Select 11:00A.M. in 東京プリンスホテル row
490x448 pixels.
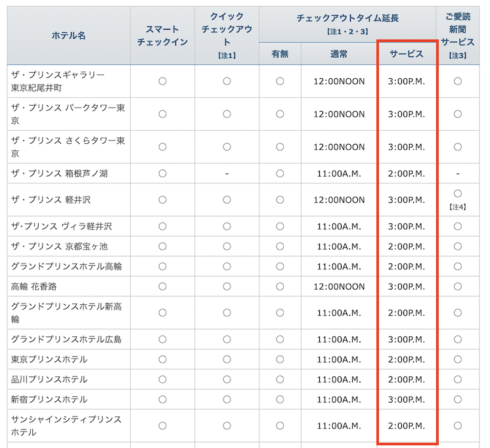(339, 359)
